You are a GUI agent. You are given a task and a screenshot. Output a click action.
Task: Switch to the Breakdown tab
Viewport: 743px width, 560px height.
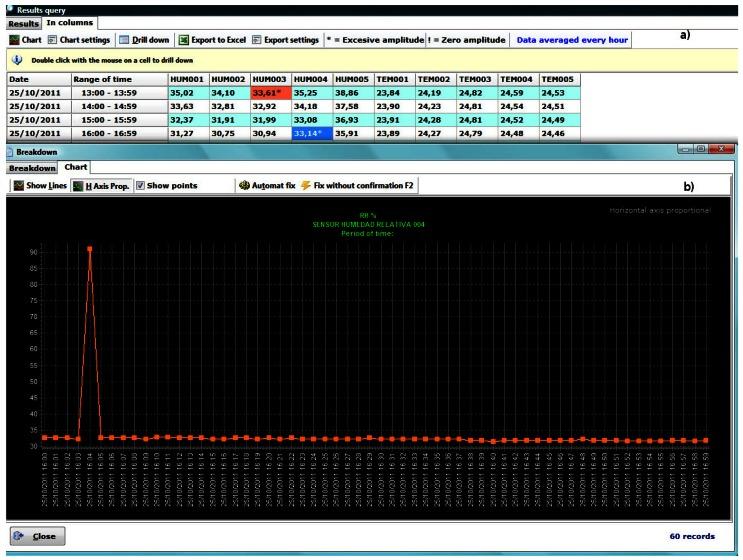[31, 167]
